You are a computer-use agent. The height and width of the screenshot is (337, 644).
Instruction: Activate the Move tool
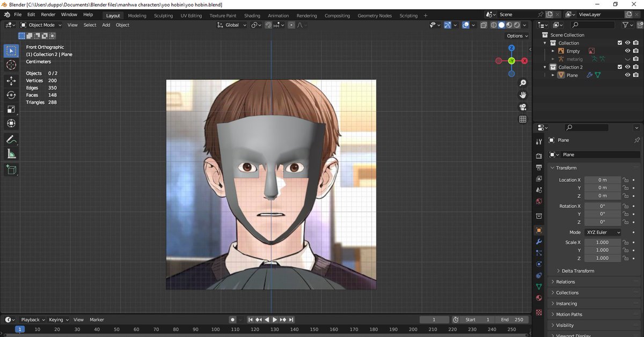11,81
